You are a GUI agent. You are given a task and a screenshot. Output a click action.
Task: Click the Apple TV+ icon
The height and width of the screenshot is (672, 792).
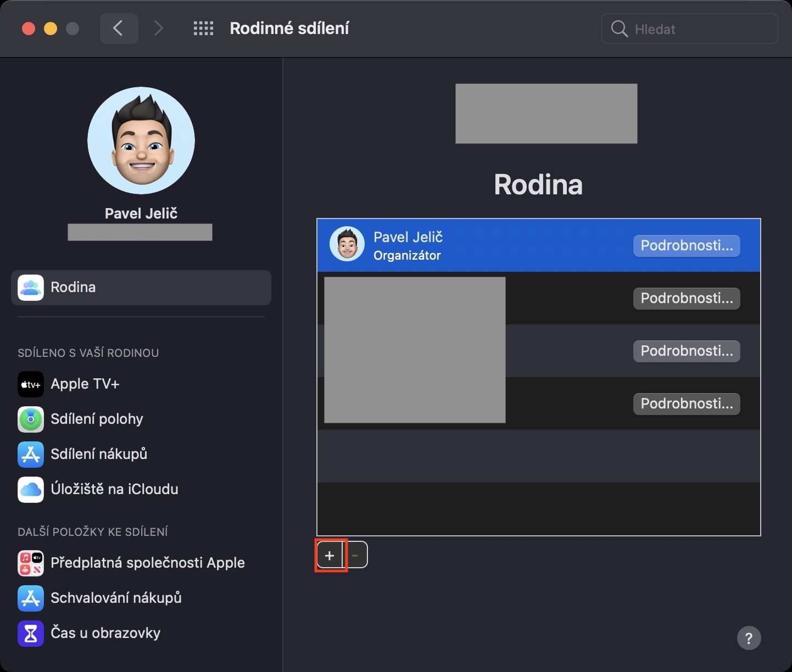click(31, 384)
